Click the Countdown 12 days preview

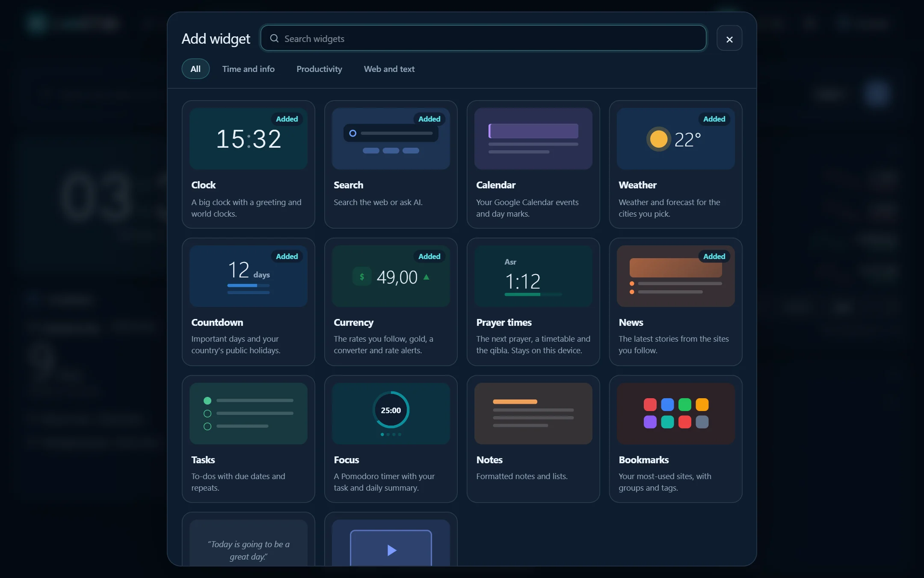point(249,276)
